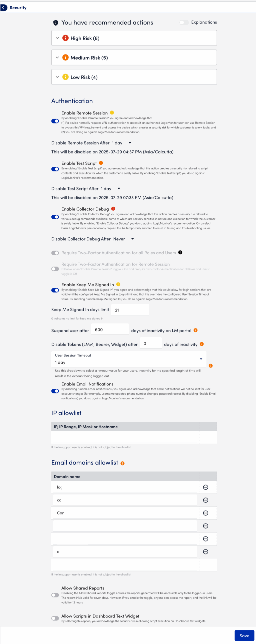
Task: Remove the 'Con' domain row
Action: click(206, 513)
